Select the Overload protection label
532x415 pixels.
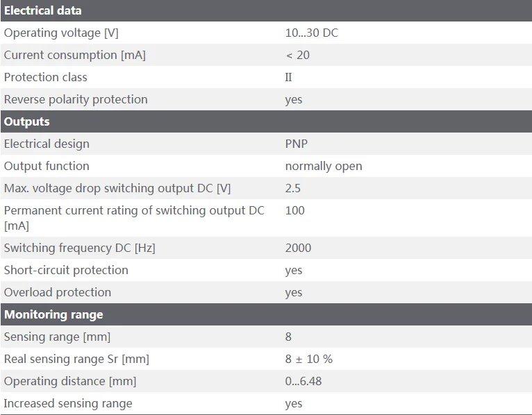[x=58, y=292]
